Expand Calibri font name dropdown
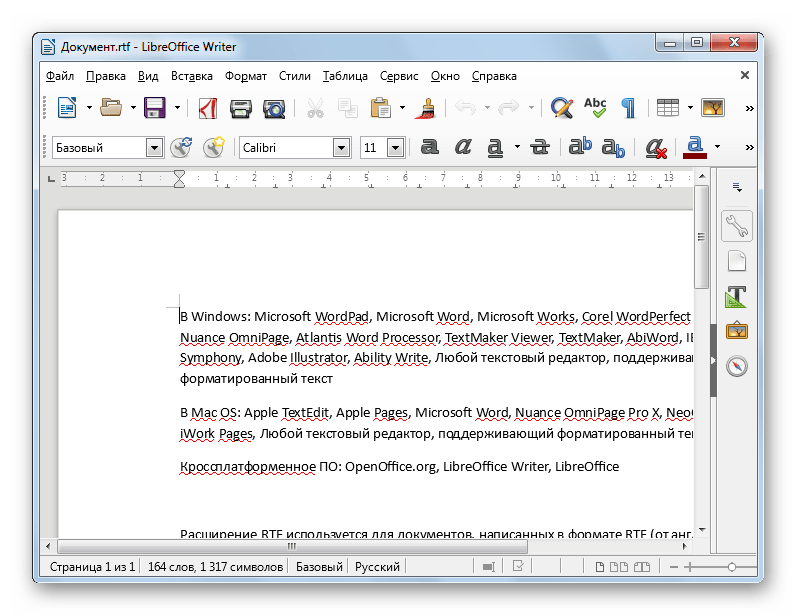The width and height of the screenshot is (797, 616). pos(342,148)
